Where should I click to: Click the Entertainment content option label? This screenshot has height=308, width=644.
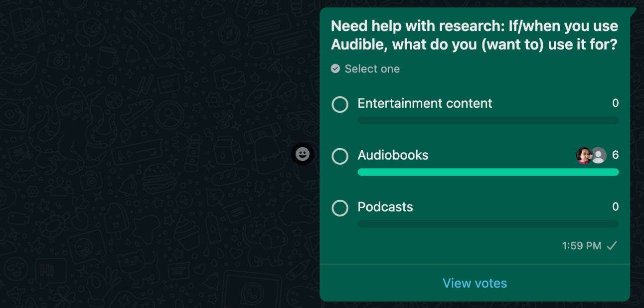coord(425,103)
